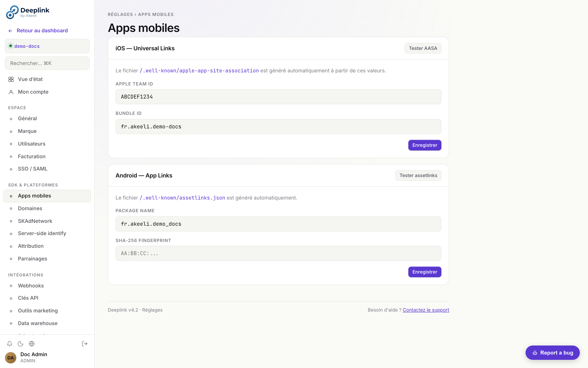Click assetlinks.json file path

click(182, 198)
